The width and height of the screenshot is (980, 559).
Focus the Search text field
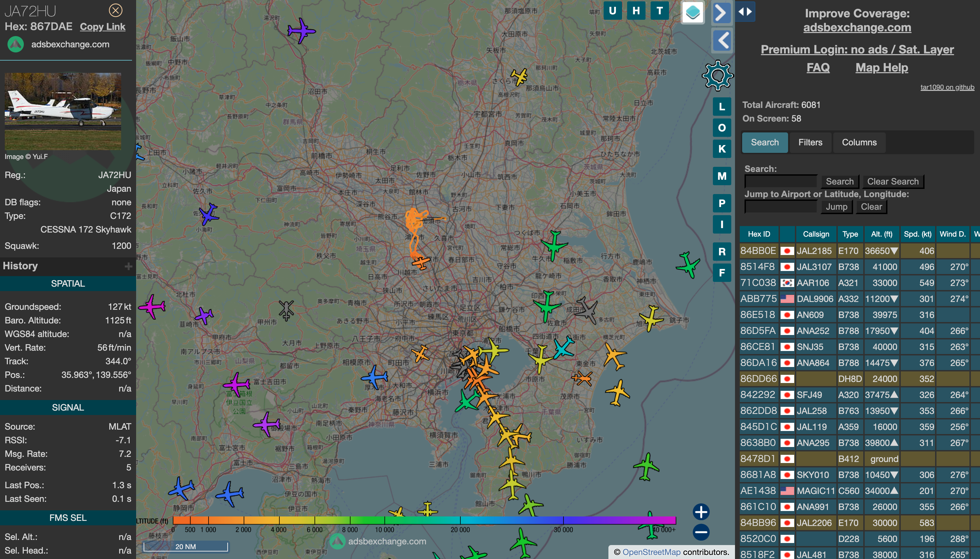tap(781, 181)
